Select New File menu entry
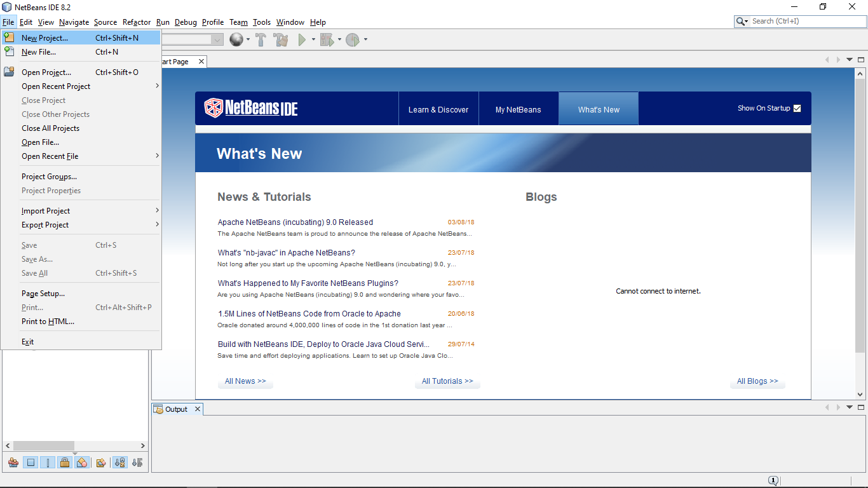The image size is (868, 488). click(x=81, y=52)
